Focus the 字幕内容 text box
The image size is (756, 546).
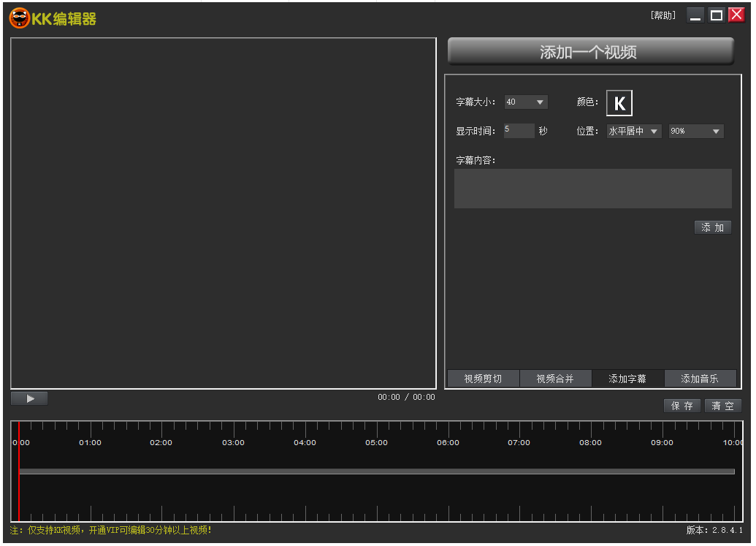(x=592, y=189)
